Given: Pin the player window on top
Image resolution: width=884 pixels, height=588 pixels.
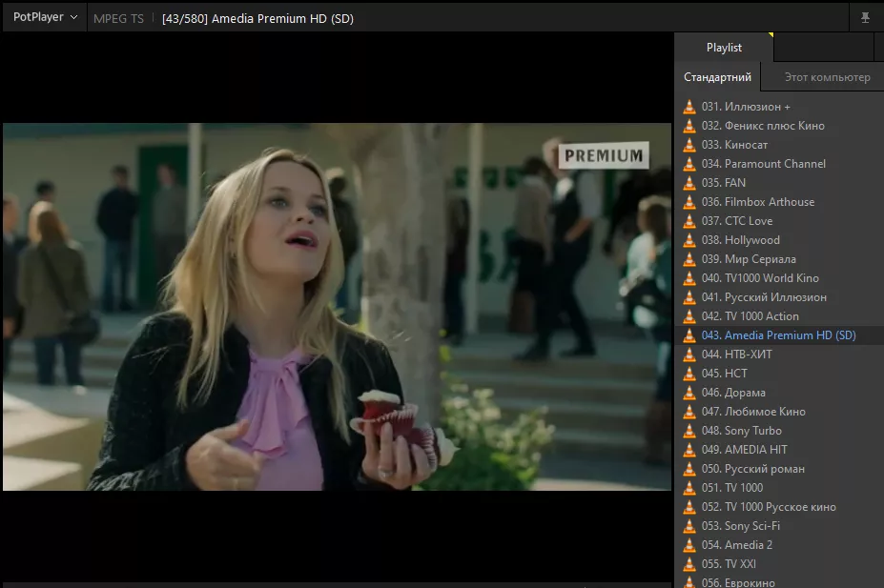Looking at the screenshot, I should tap(865, 18).
